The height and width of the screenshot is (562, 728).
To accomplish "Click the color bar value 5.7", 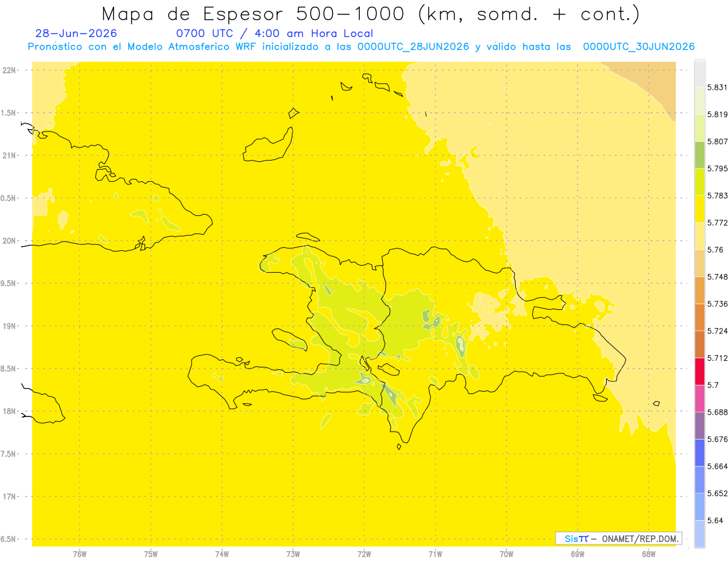I will click(713, 385).
